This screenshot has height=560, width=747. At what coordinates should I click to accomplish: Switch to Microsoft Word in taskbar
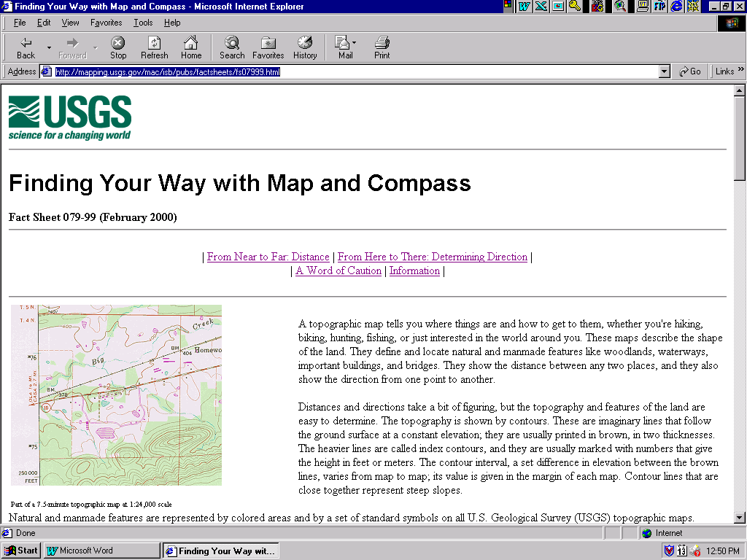click(x=101, y=551)
